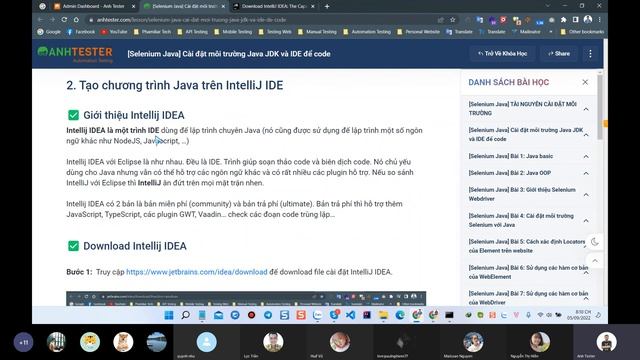The image size is (640, 360).
Task: Open the terminal icon in the taskbar
Action: [449, 315]
